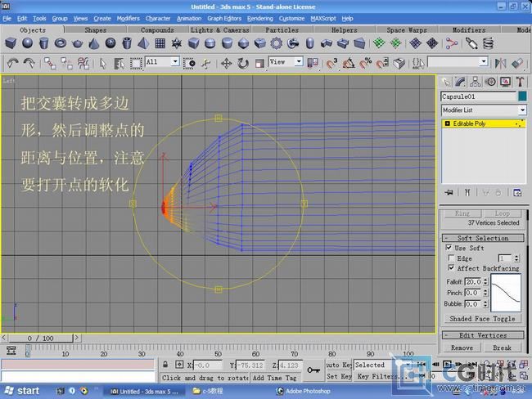
Task: Create a Torus primitive
Action: [x=61, y=43]
